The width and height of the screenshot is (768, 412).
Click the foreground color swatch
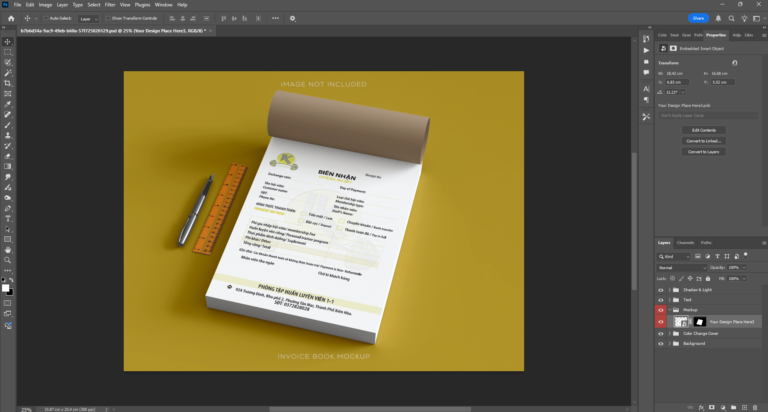5,288
